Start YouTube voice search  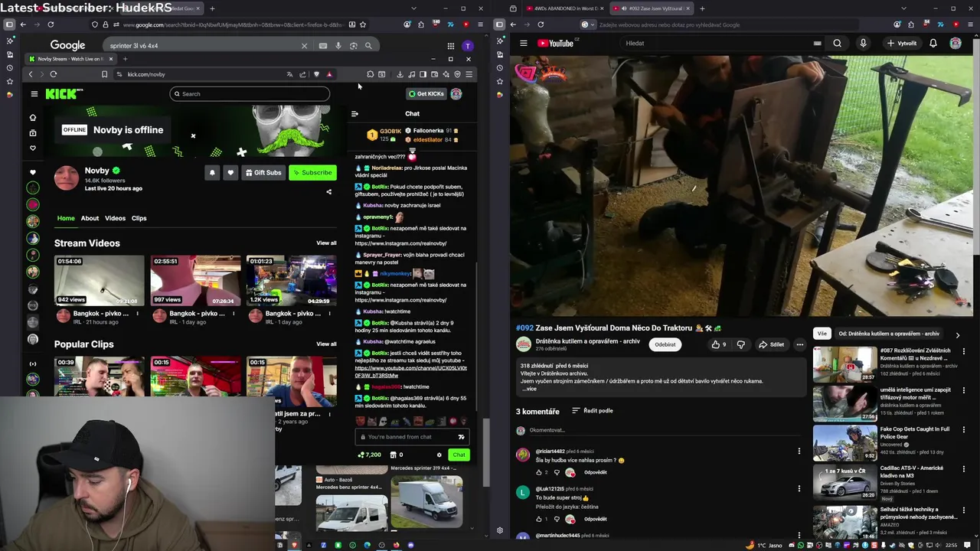(863, 44)
